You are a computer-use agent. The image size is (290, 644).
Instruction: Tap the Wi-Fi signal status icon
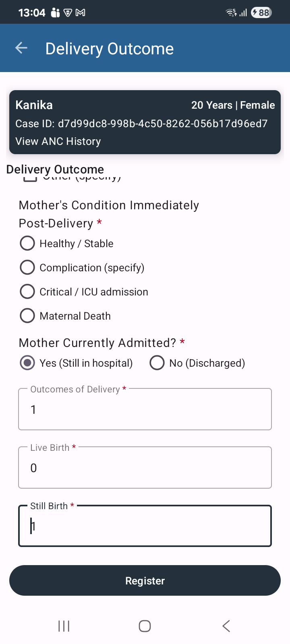coord(231,13)
